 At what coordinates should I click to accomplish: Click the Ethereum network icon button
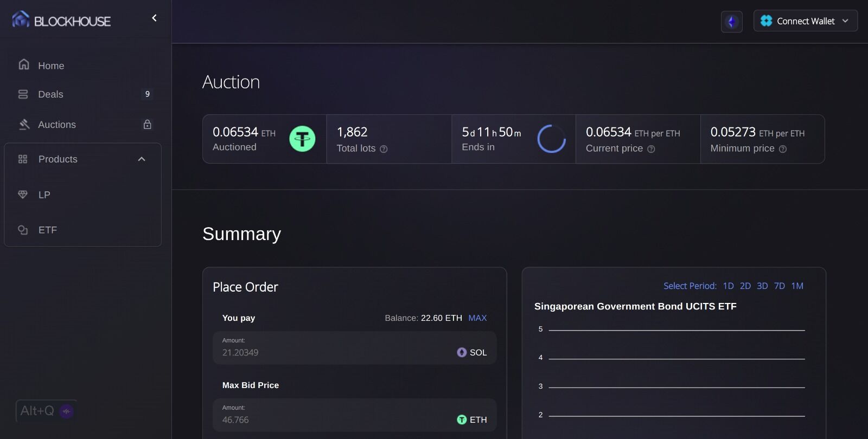(731, 22)
